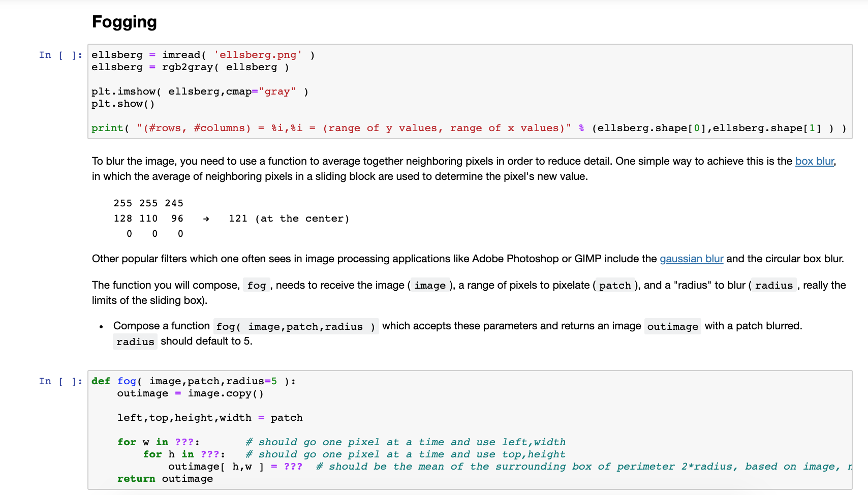Click the plt.imshow line

[x=199, y=91]
